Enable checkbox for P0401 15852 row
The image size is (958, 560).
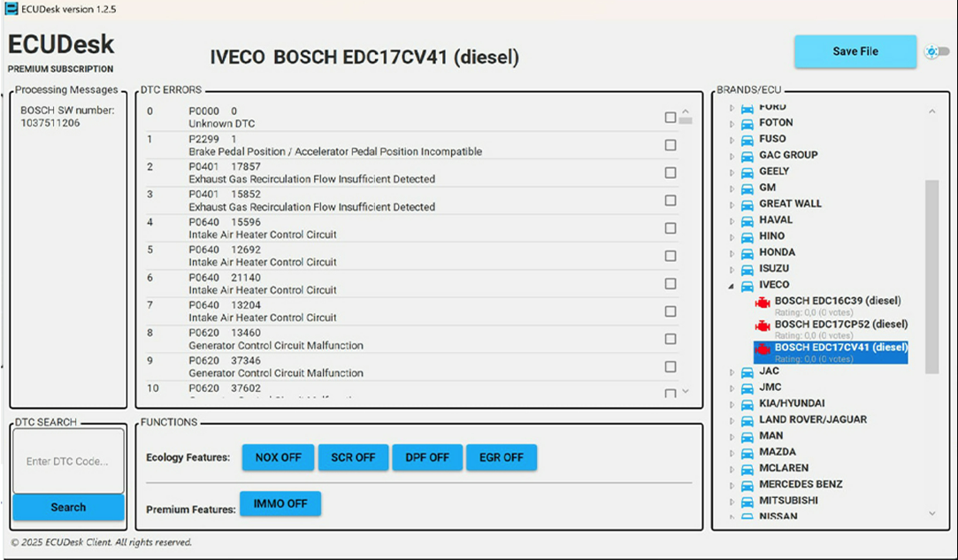[x=671, y=201]
